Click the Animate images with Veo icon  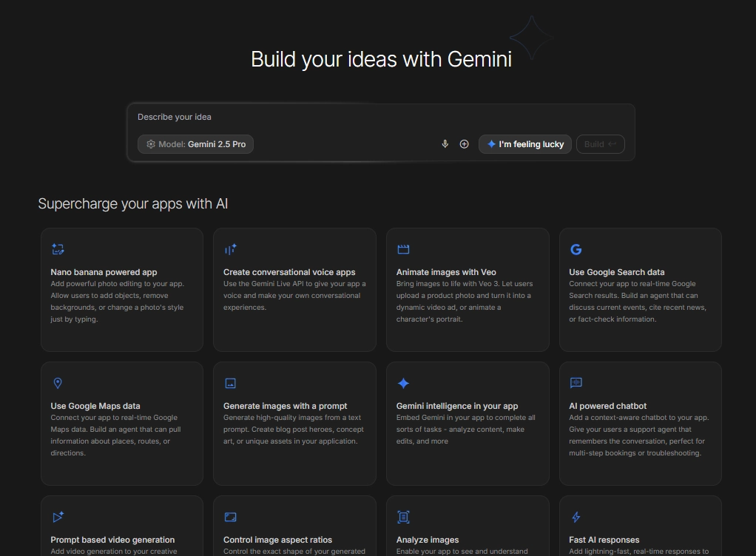coord(403,249)
